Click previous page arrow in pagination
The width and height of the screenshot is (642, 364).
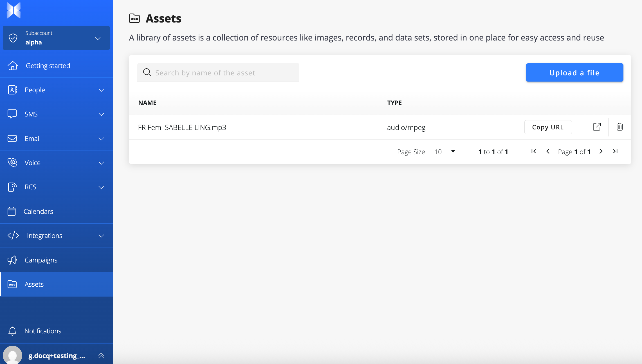(x=548, y=151)
